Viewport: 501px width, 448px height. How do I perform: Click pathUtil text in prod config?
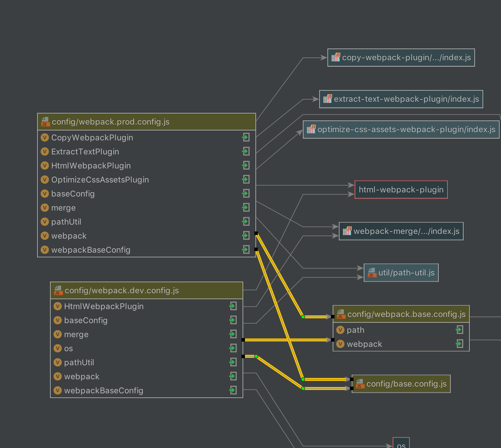[x=66, y=222]
